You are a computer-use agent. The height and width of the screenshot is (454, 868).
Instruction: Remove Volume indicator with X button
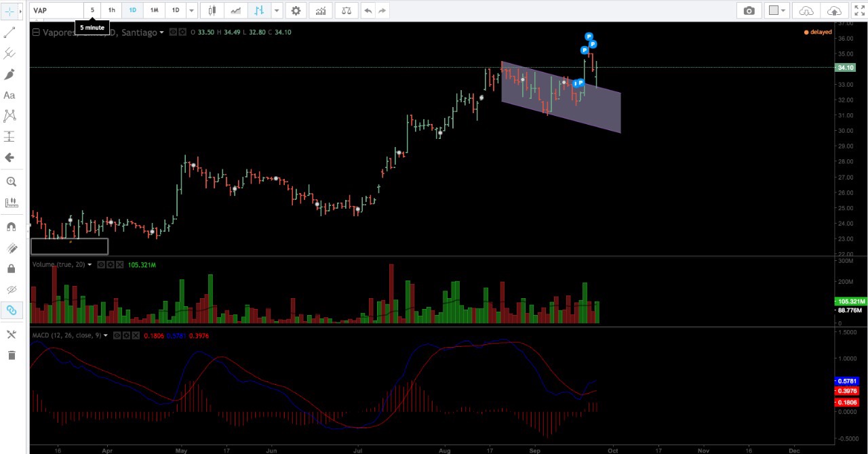(120, 264)
